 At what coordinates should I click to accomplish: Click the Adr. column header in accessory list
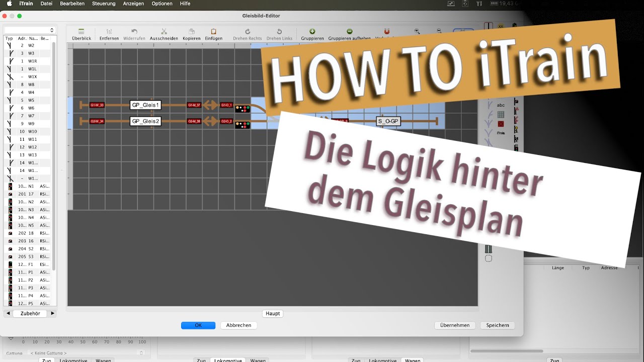point(22,38)
